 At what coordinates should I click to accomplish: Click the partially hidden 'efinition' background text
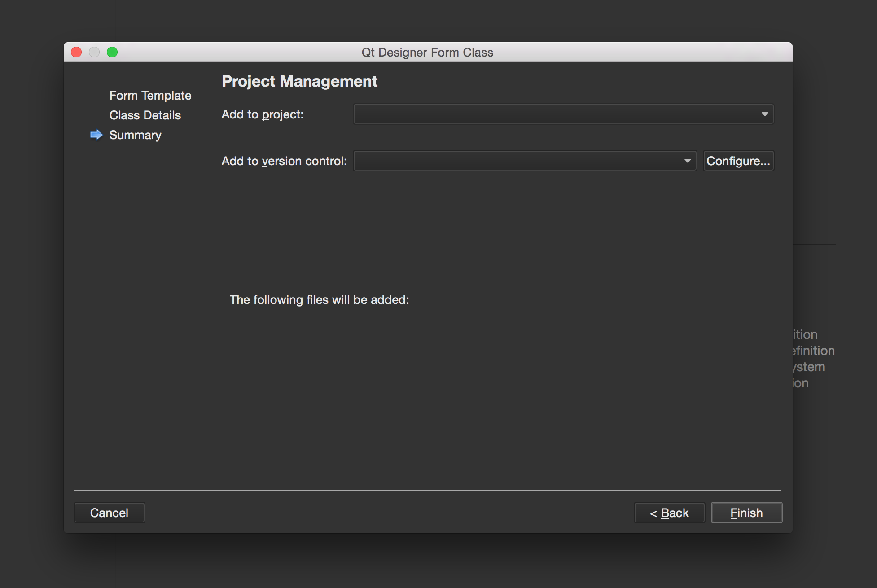coord(814,351)
